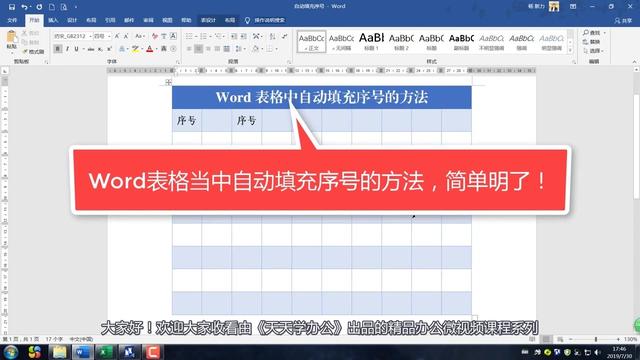Click the 查找 (Find) button
Screen dimensions: 640x360
pyautogui.click(x=592, y=33)
